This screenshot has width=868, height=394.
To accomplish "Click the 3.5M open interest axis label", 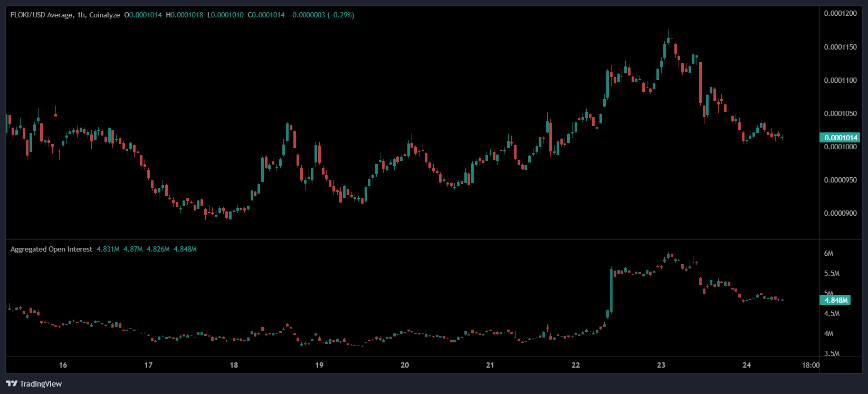I will pos(832,353).
